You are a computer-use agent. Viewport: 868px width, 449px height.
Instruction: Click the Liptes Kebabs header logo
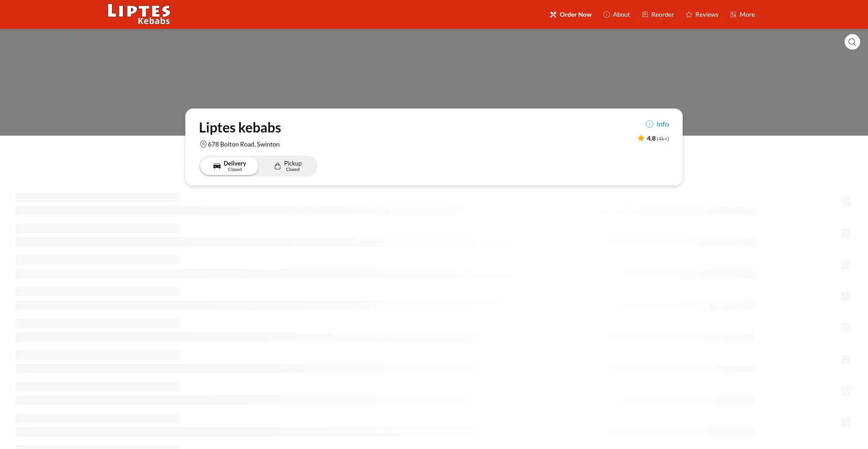(139, 14)
